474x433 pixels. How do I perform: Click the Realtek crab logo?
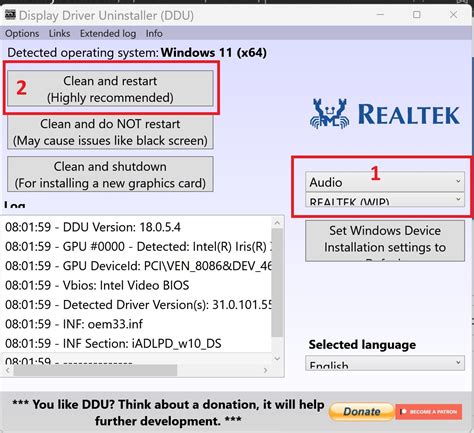tap(329, 114)
